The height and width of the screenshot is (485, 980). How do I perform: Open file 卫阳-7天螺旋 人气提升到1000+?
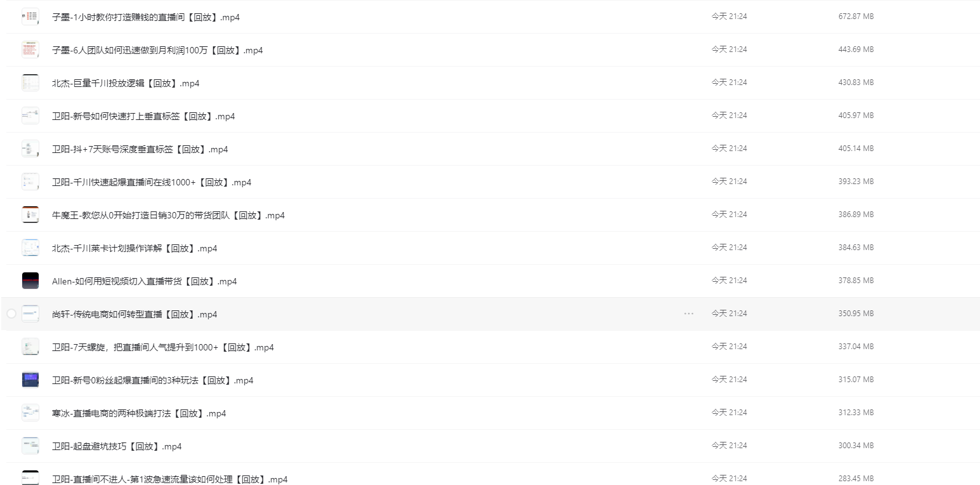pos(163,347)
